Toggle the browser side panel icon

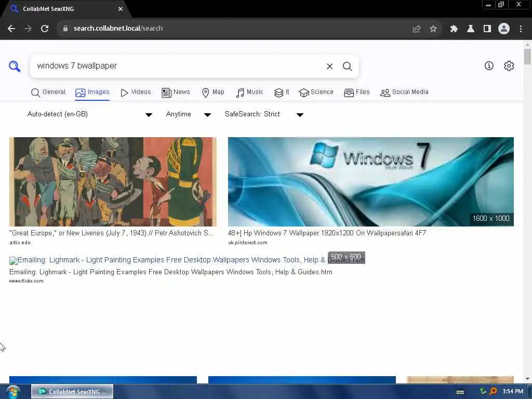[x=487, y=29]
